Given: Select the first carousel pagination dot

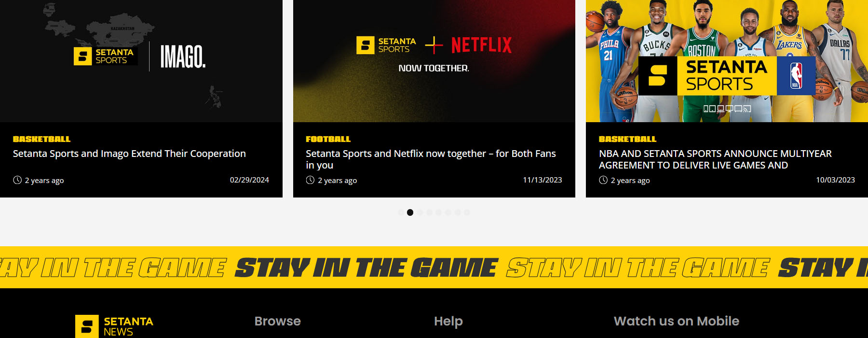Looking at the screenshot, I should pos(401,212).
